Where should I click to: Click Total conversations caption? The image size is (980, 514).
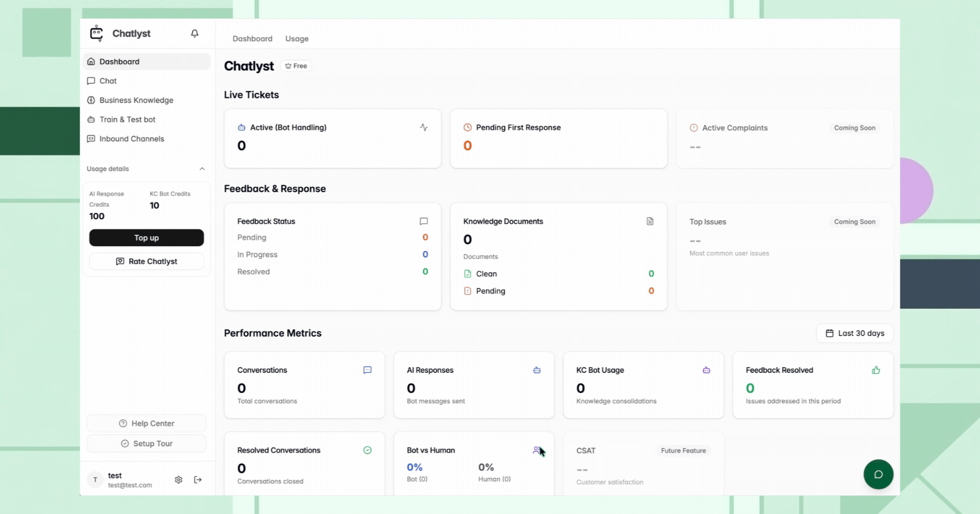pyautogui.click(x=267, y=401)
